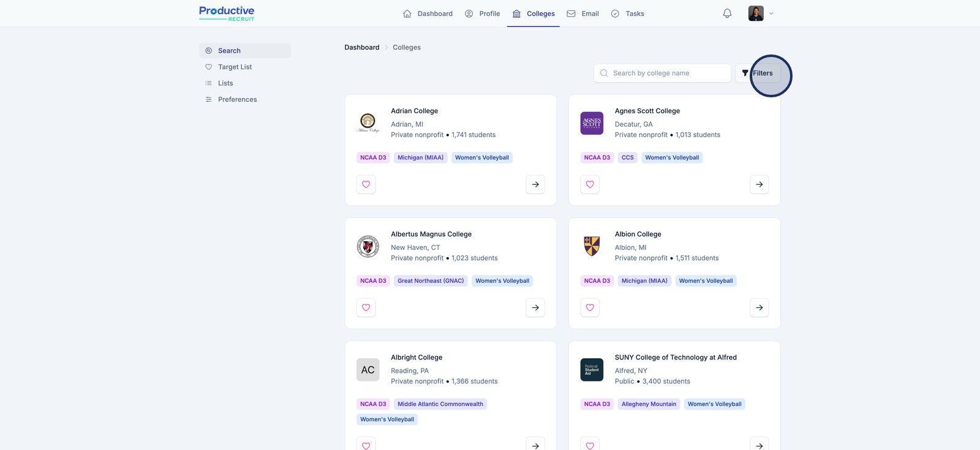The image size is (980, 450).
Task: Select Search in the sidebar
Action: (245, 51)
